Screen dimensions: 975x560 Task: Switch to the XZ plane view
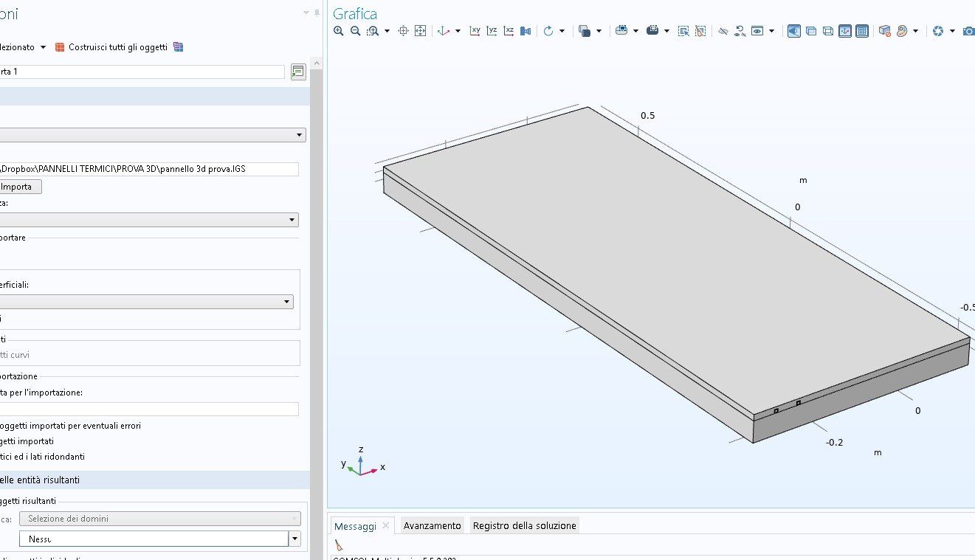point(509,31)
